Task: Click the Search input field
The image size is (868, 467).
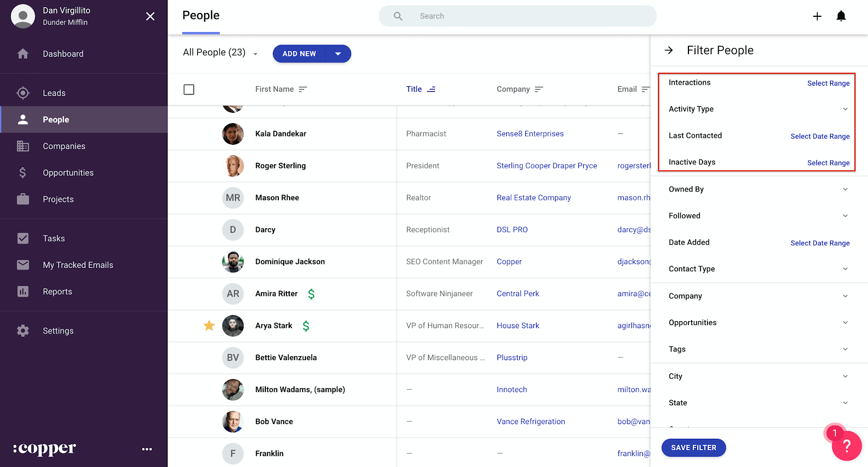Action: pos(518,16)
